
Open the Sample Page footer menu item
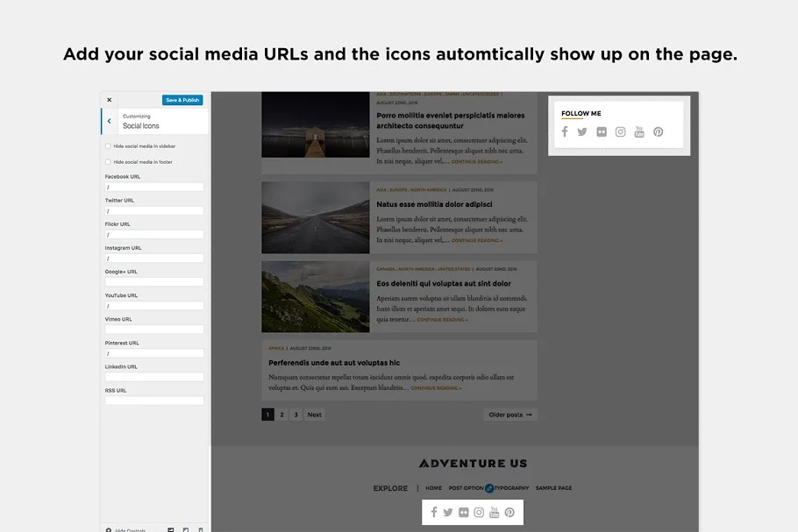point(553,488)
